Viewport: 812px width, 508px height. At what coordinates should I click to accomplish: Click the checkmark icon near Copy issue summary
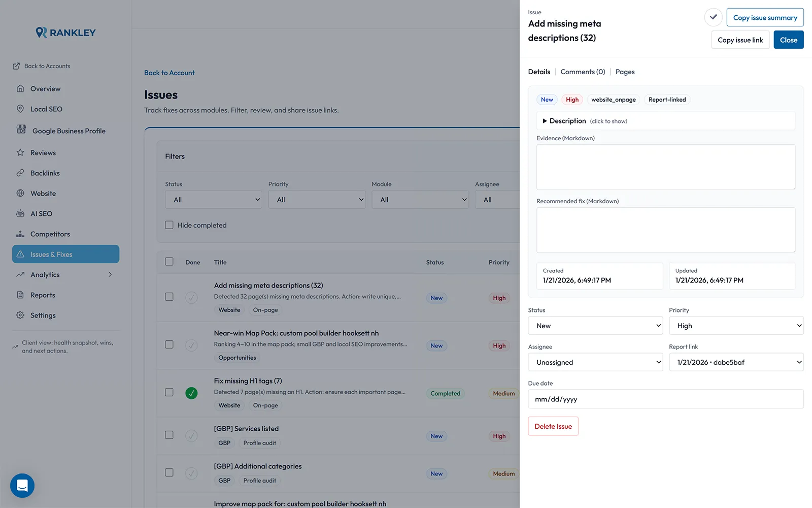point(713,17)
